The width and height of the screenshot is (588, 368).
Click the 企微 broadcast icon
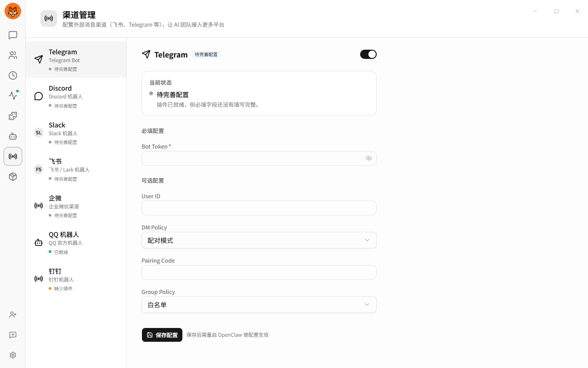39,206
